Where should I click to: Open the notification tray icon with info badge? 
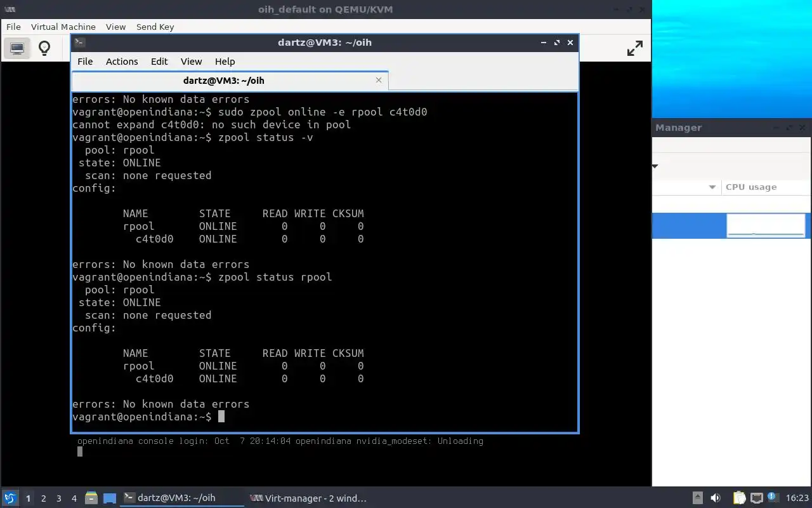pyautogui.click(x=773, y=498)
